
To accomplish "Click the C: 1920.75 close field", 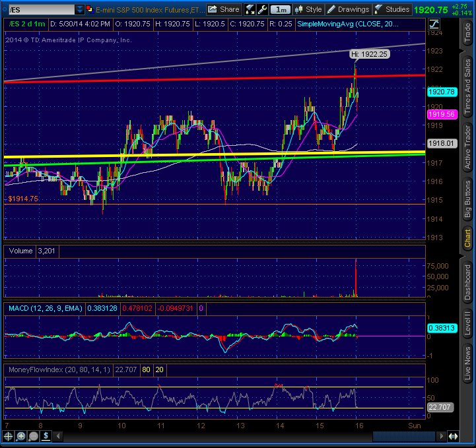I will pos(247,24).
